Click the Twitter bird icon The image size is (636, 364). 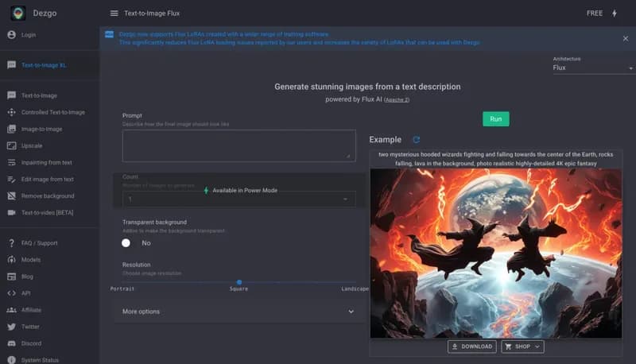[11, 327]
